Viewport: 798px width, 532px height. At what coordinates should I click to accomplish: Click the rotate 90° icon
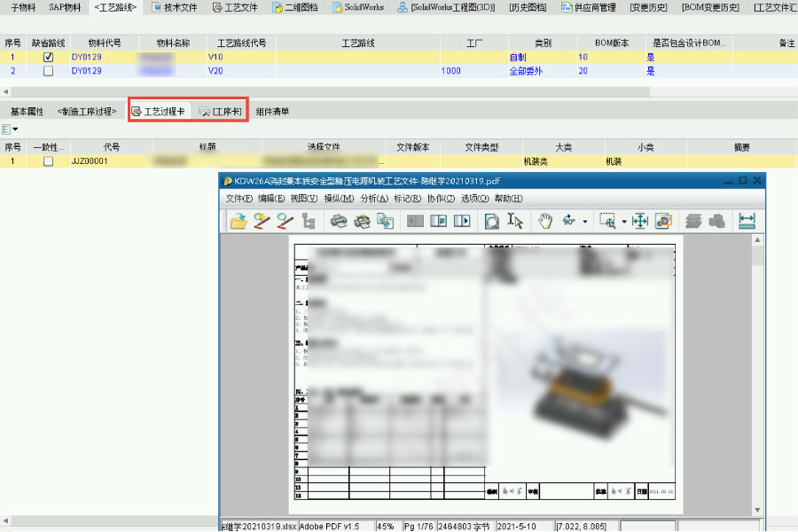point(569,221)
